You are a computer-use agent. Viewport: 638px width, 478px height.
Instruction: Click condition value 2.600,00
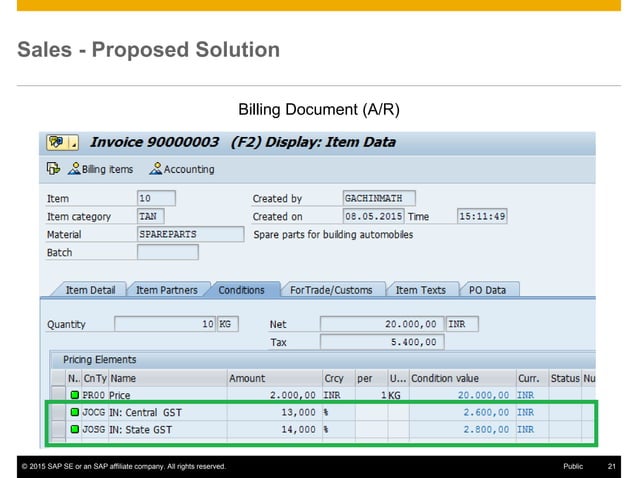click(486, 412)
